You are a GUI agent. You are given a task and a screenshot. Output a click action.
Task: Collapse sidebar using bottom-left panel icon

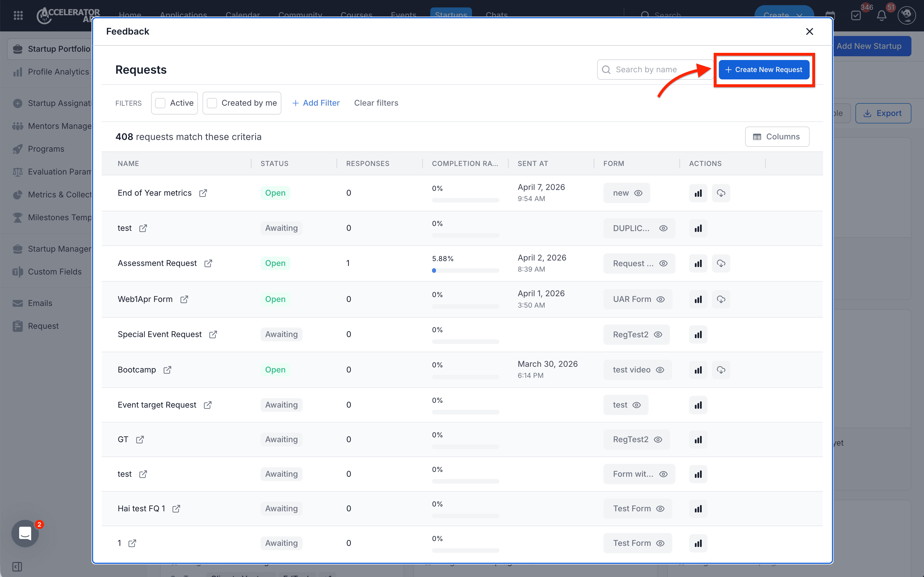17,566
